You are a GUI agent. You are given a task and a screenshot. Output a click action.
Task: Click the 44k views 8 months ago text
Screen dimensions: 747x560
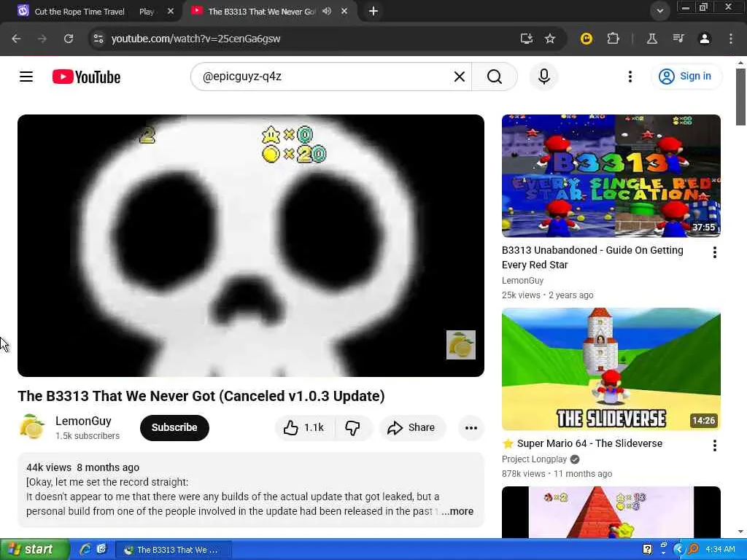[x=83, y=467]
